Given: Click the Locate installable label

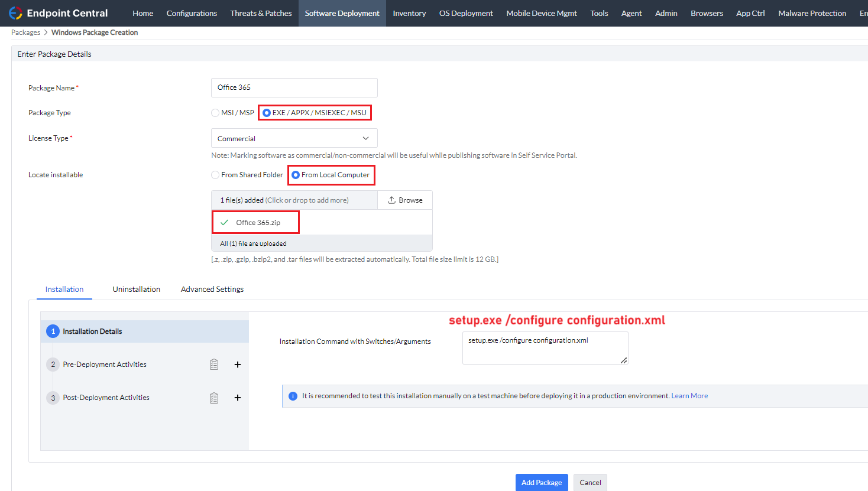Looking at the screenshot, I should point(56,175).
